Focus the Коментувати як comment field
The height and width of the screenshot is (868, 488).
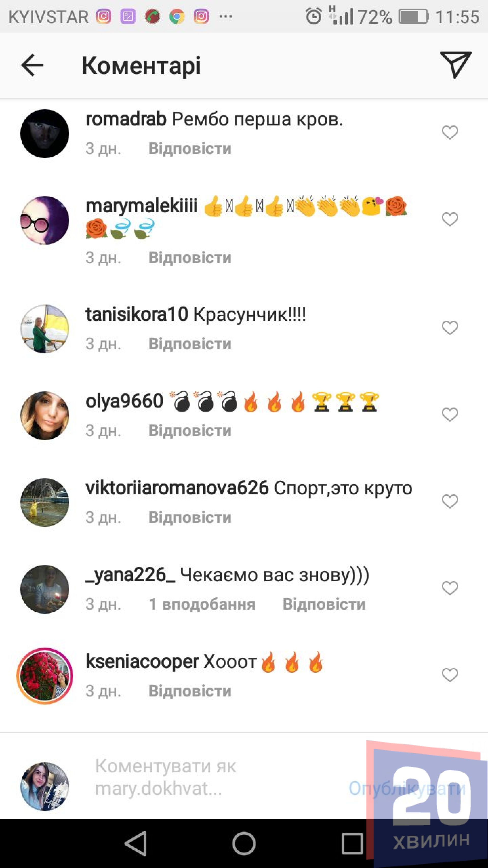[216, 777]
